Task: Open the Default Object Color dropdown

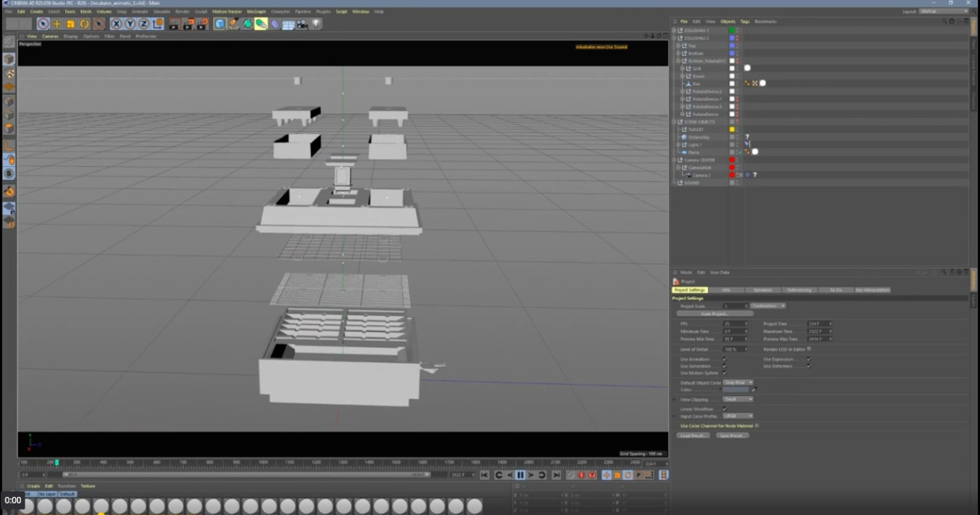Action: 738,382
